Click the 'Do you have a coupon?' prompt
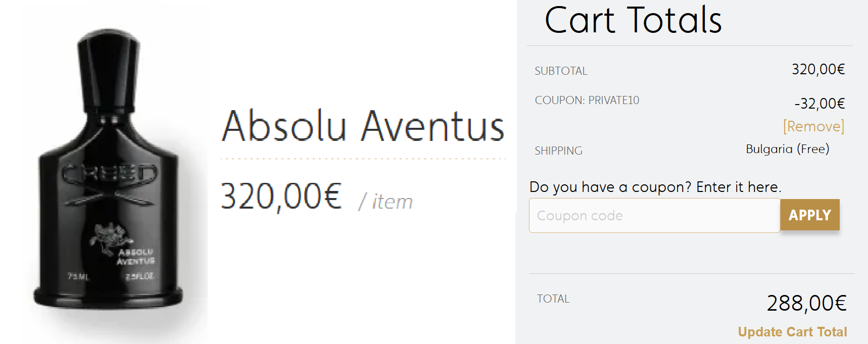 coord(655,187)
